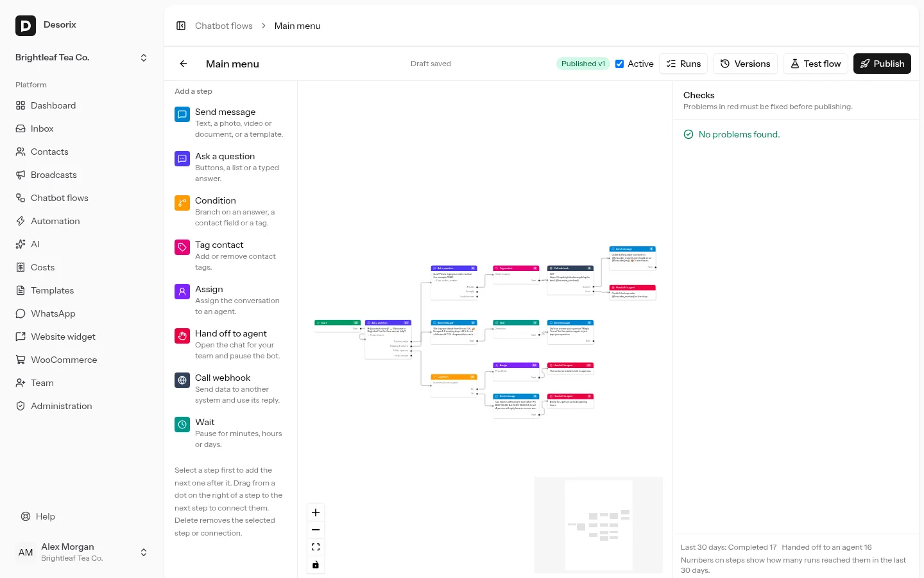Click the Wait step clock icon
Screen dimensions: 924x578
(182, 425)
